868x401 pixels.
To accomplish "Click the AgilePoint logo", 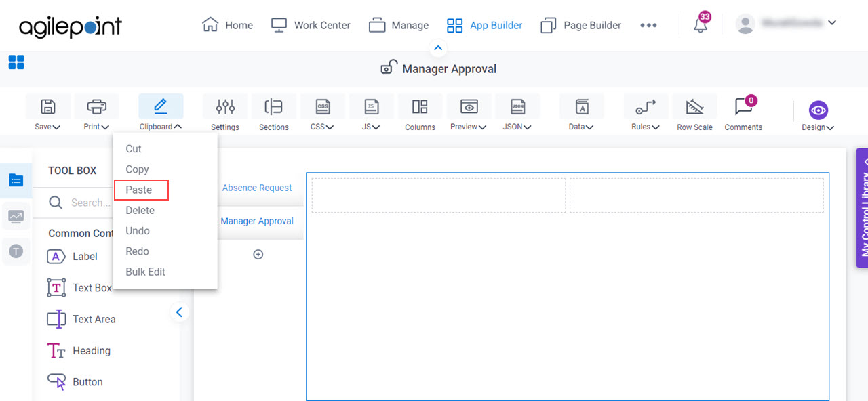I will 71,27.
